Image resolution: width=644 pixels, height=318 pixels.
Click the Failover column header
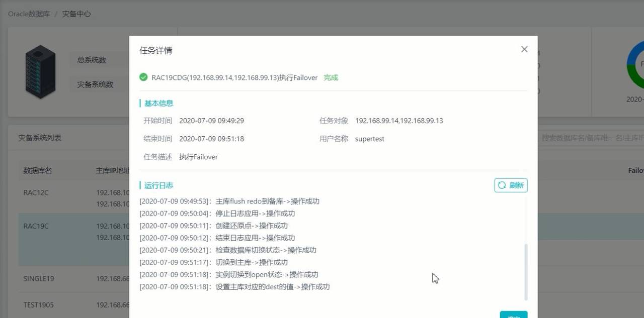click(636, 170)
